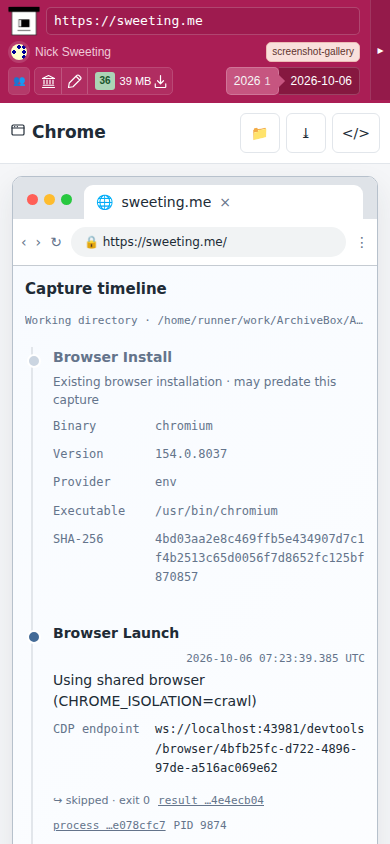Screen dimensions: 390x844
Task: Click the version 154.0.8037 value
Action: [x=191, y=454]
